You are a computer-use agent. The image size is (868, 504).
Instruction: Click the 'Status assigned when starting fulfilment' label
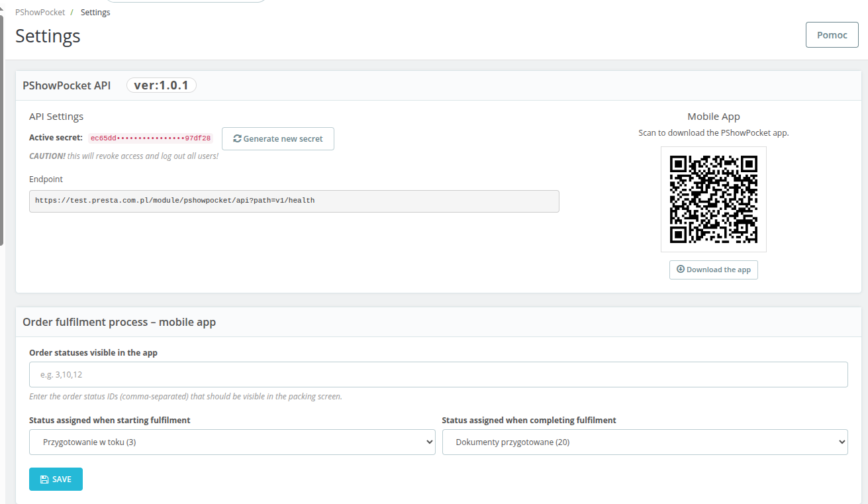110,421
